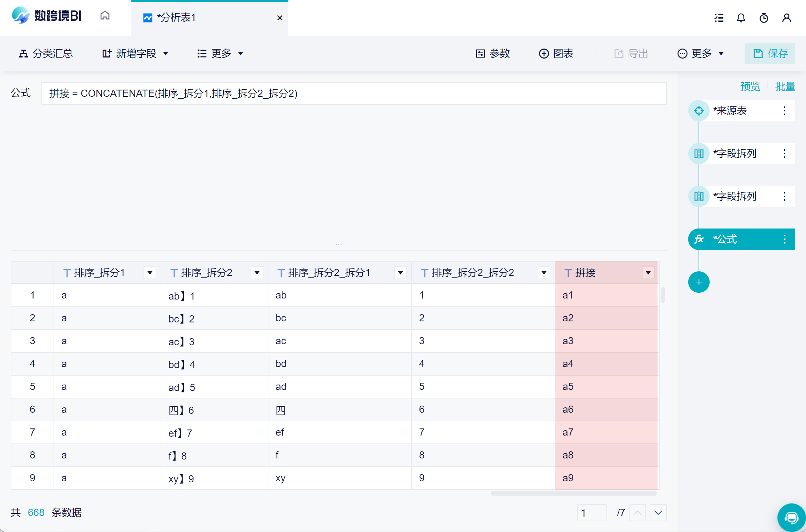Viewport: 806px width, 532px height.
Task: Click the 来源表 source node icon
Action: pos(699,111)
